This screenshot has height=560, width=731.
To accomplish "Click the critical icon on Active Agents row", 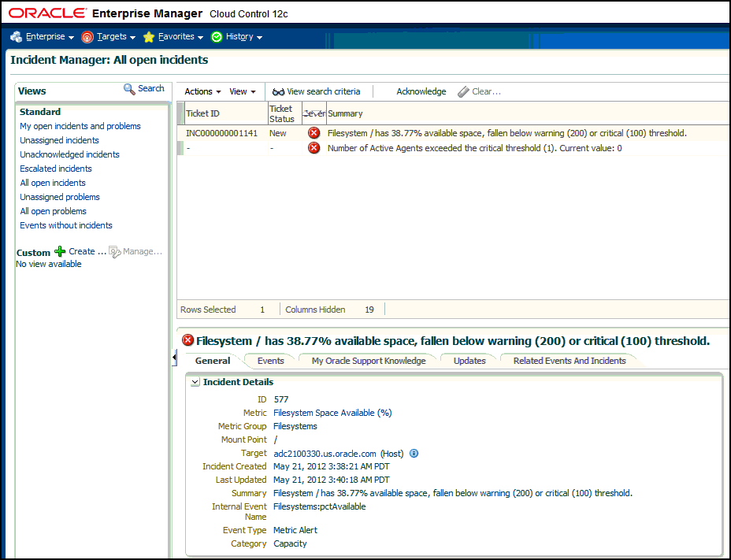I will pyautogui.click(x=314, y=148).
